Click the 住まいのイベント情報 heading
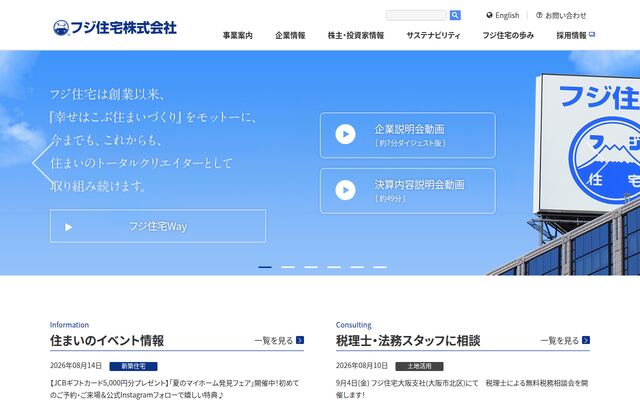Image resolution: width=640 pixels, height=400 pixels. pyautogui.click(x=107, y=340)
